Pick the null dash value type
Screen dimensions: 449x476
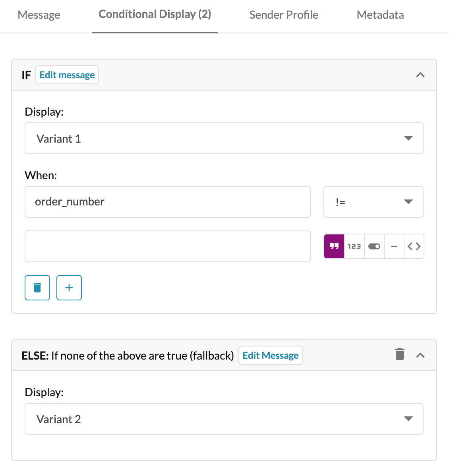click(394, 246)
